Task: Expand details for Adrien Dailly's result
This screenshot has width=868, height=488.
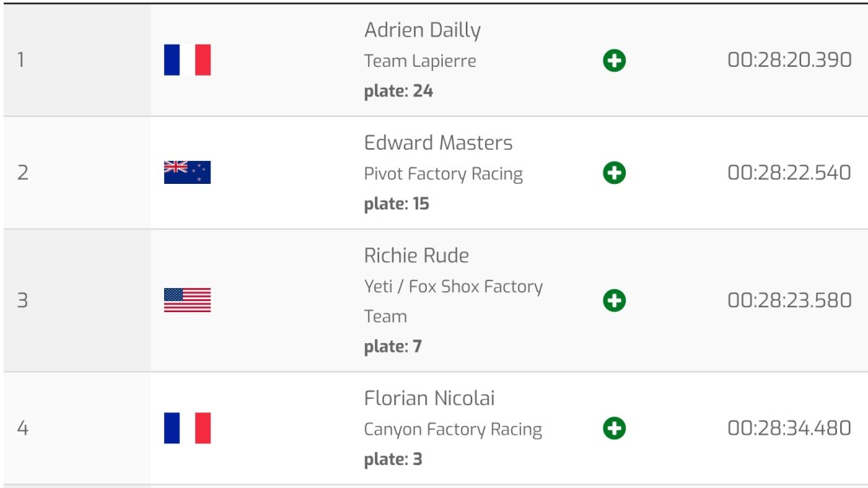Action: click(x=615, y=61)
